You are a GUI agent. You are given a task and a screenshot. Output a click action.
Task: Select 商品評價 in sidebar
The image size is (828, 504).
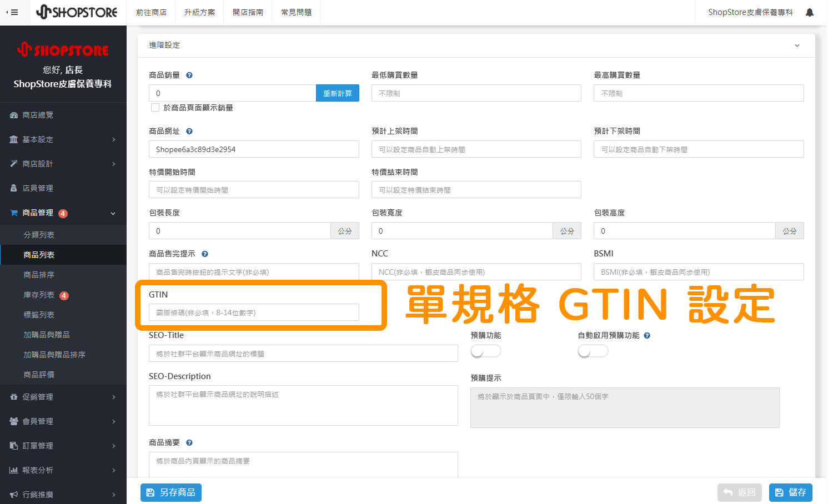[x=63, y=375]
